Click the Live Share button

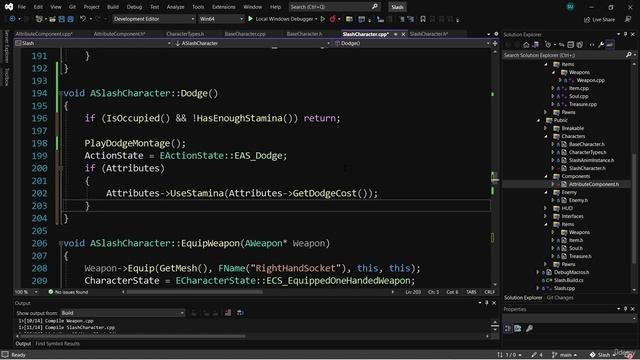coord(599,19)
